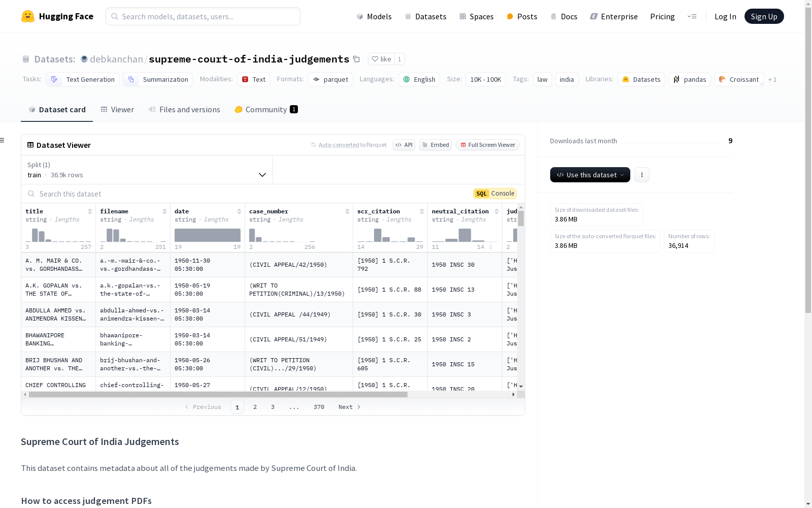Copy dataset name with copy icon

tap(356, 59)
